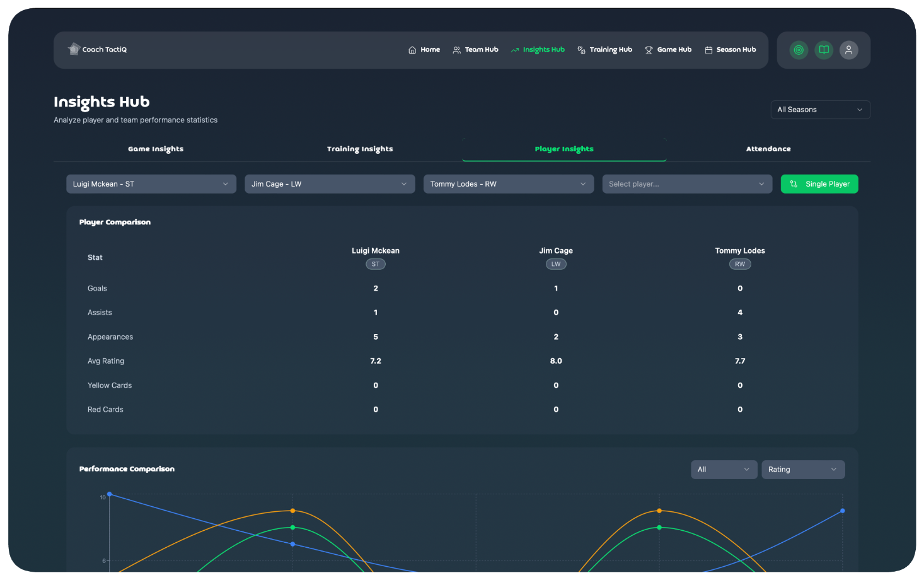
Task: Click the Tommy Lodes column header
Action: tap(740, 251)
